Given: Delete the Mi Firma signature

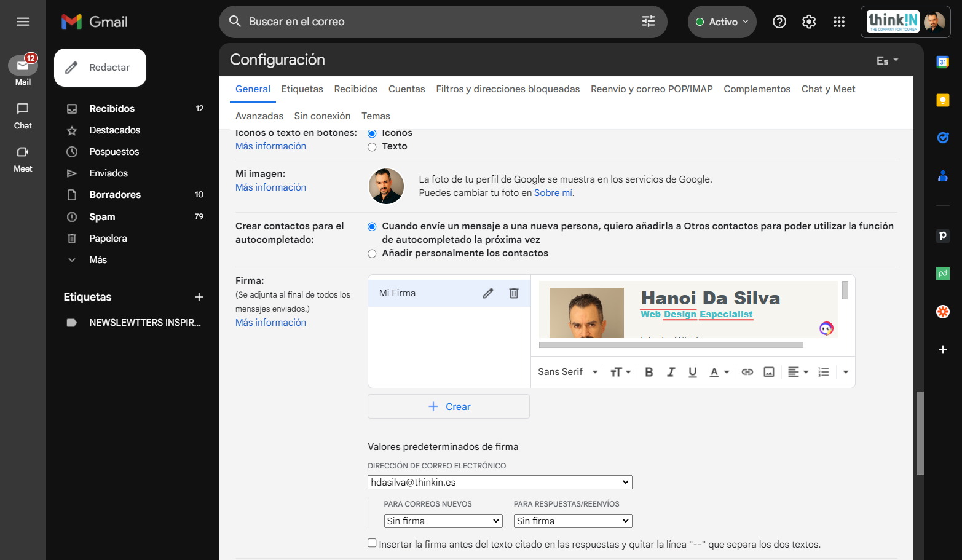Looking at the screenshot, I should (x=514, y=293).
